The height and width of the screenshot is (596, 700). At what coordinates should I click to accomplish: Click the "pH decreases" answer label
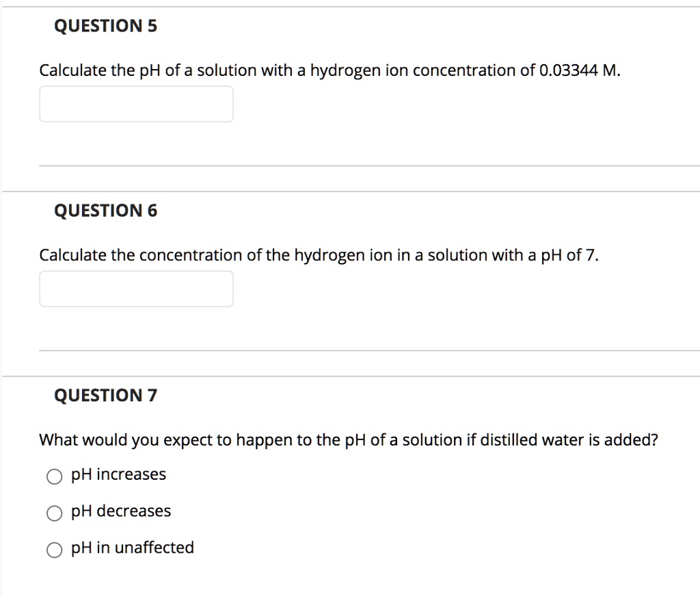pos(120,511)
